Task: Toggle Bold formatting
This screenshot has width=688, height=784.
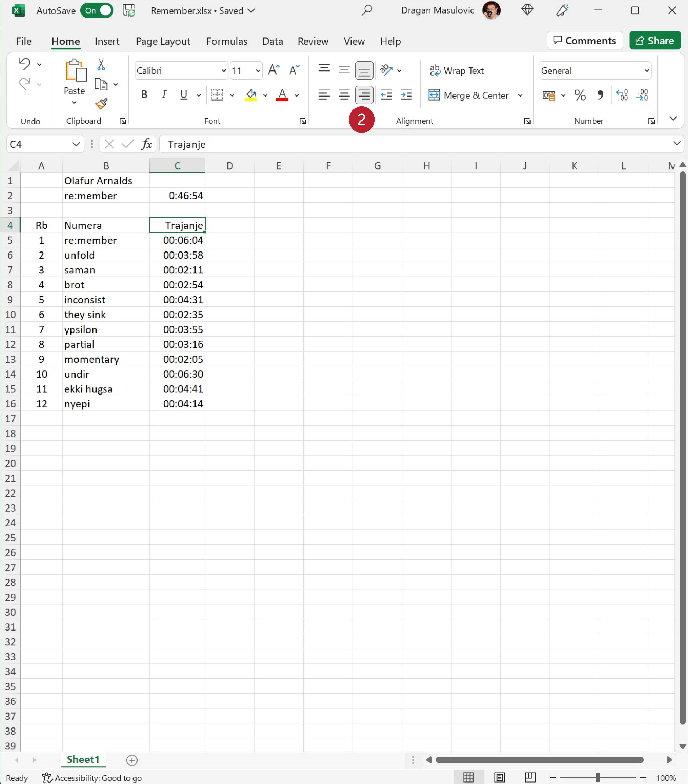Action: pos(144,95)
